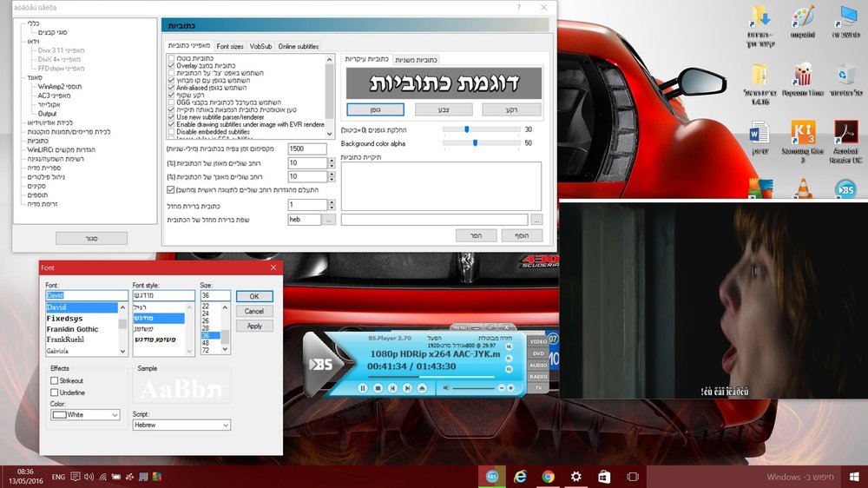This screenshot has height=488, width=868.
Task: Open Online subtitles tab
Action: tap(299, 47)
